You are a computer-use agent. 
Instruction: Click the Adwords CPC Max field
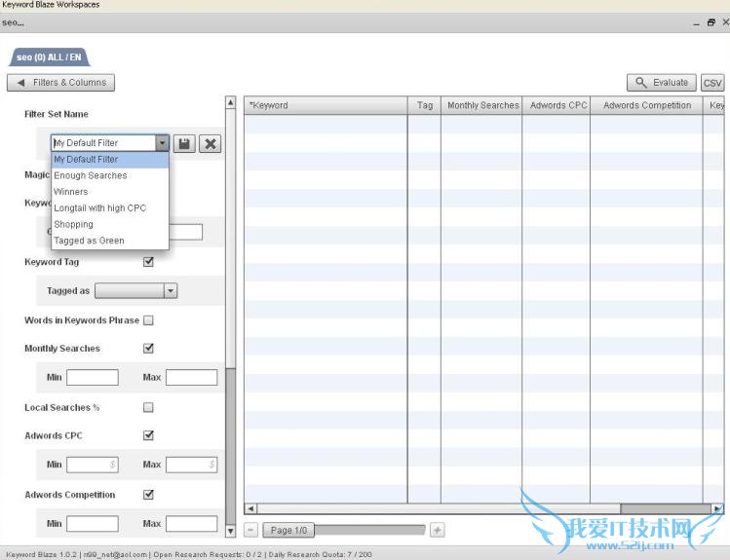(x=191, y=465)
